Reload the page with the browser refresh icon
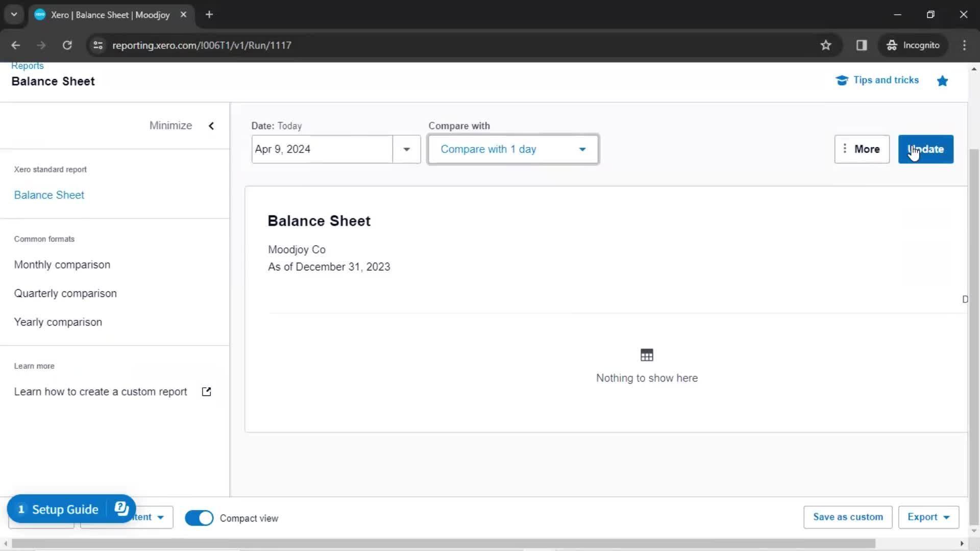Viewport: 980px width, 551px height. coord(67,45)
